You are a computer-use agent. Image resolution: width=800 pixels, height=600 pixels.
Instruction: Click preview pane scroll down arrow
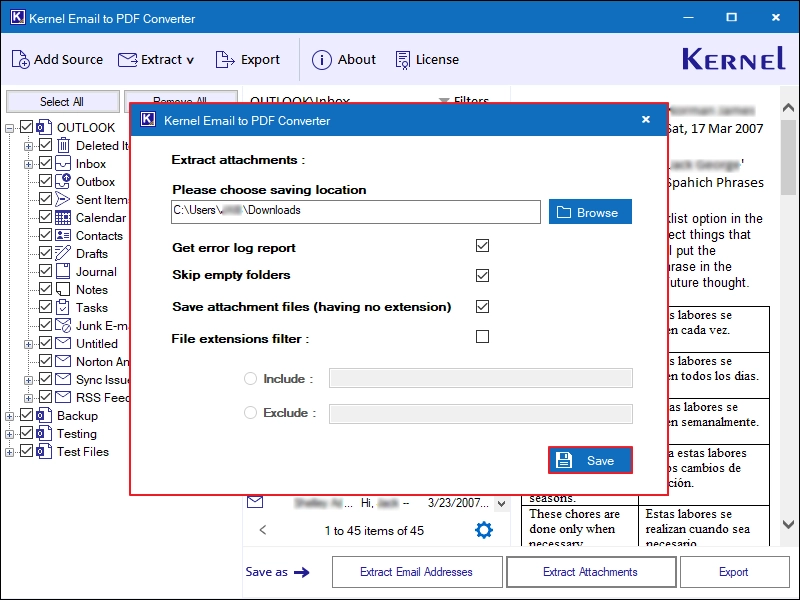point(788,524)
